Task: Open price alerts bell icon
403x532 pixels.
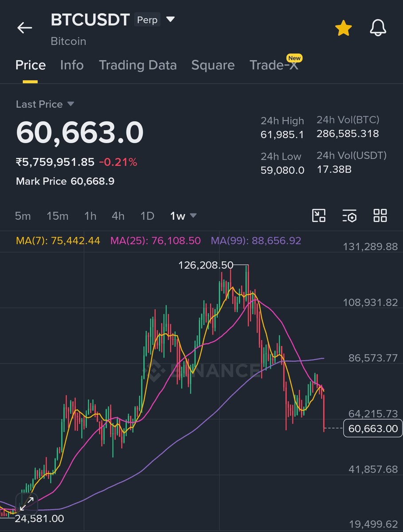Action: click(378, 28)
